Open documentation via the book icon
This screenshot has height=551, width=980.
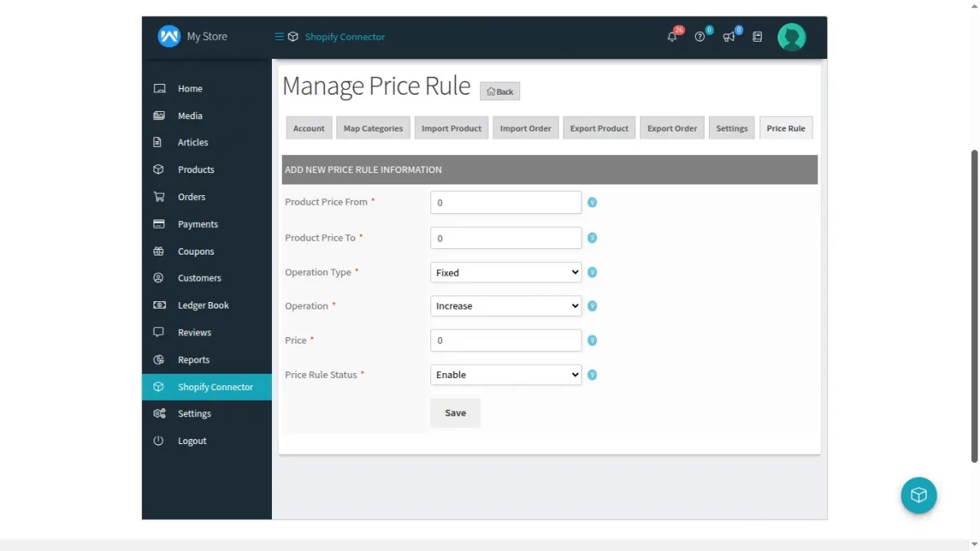(756, 37)
